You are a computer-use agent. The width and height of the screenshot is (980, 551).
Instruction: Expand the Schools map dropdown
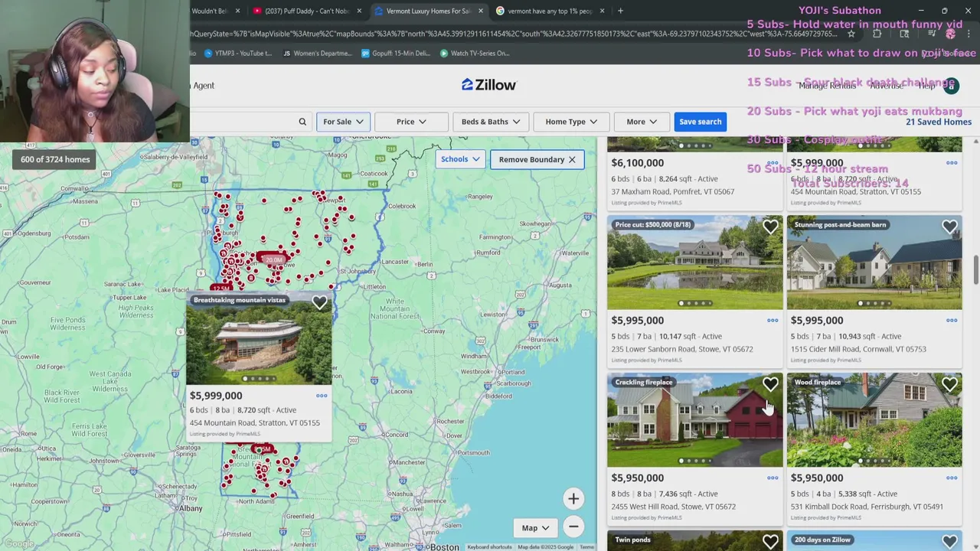[x=460, y=159]
